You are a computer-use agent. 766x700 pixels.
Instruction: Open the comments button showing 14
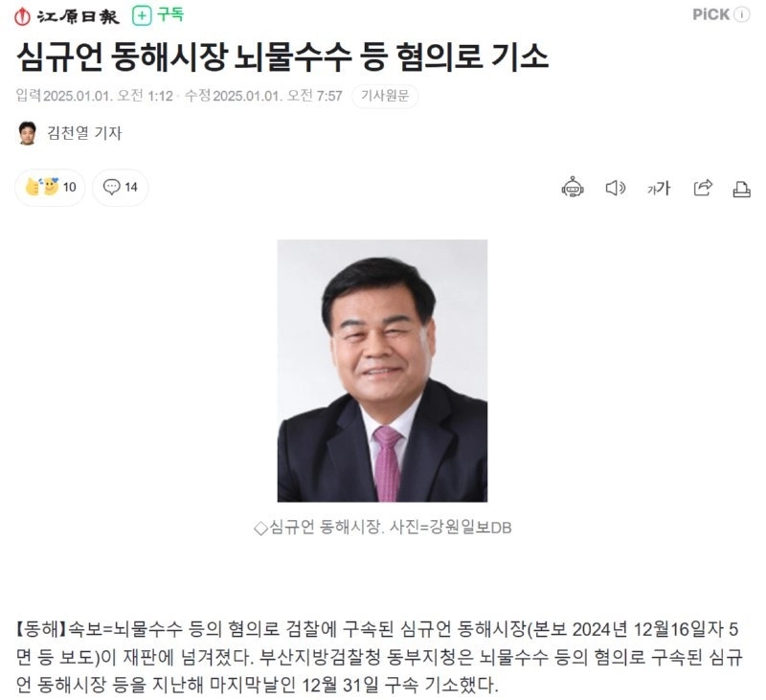coord(121,187)
